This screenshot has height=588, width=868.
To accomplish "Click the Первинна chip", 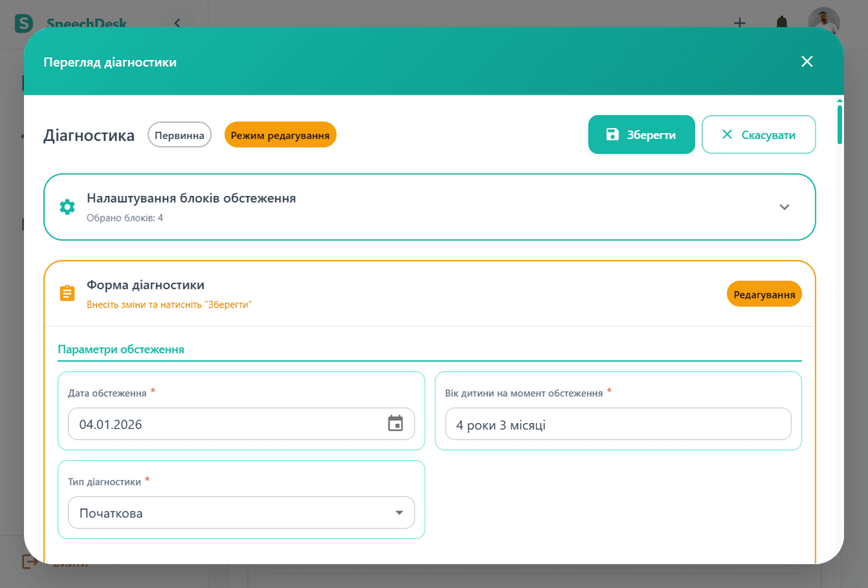I will click(x=179, y=135).
